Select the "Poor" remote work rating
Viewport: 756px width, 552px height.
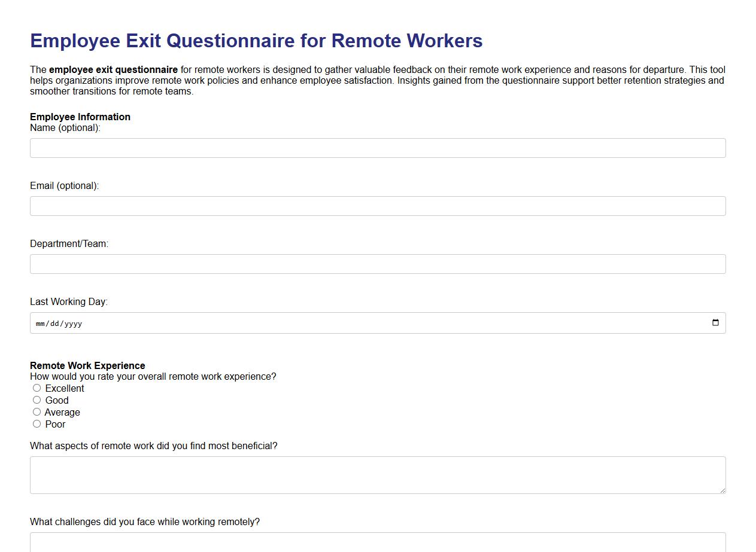click(37, 423)
